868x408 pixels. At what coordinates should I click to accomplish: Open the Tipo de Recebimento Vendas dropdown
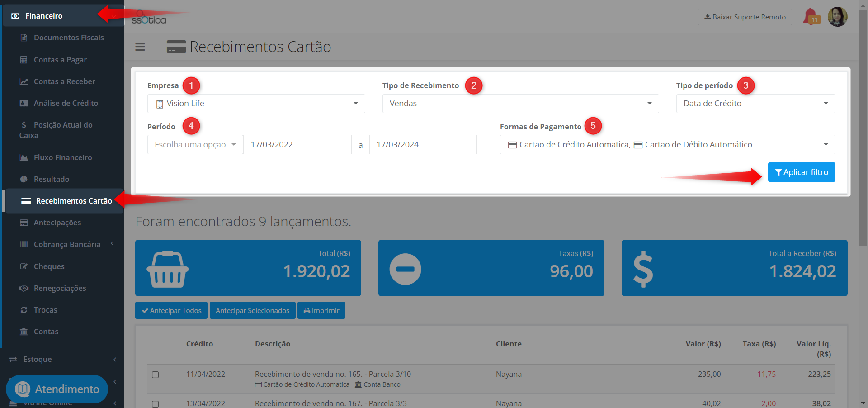[x=520, y=104]
